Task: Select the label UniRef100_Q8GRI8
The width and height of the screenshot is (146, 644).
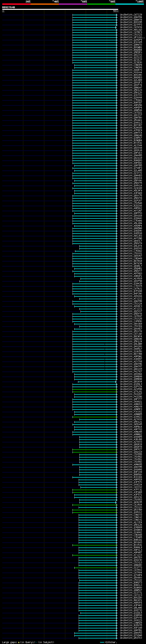Action: coord(131,445)
